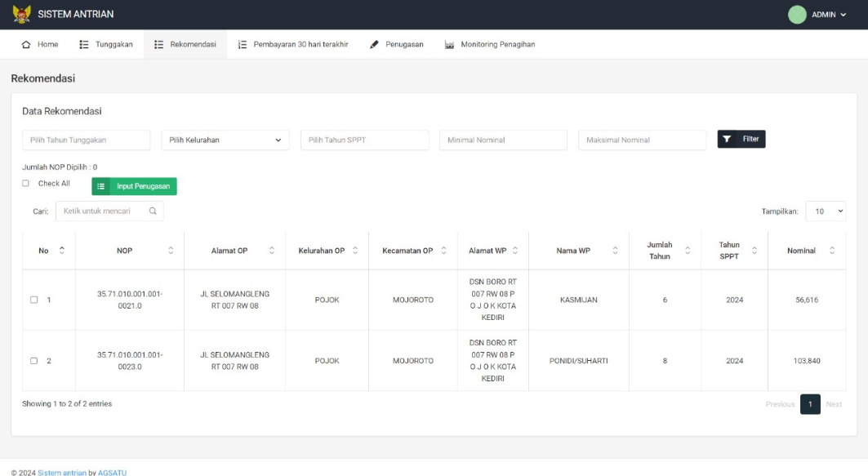Click the Pilih Tahun SPPT field
The height and width of the screenshot is (476, 868).
tap(365, 140)
